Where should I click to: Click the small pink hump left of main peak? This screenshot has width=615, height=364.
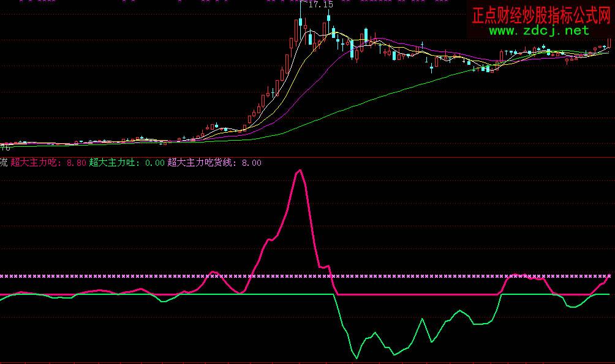click(214, 272)
